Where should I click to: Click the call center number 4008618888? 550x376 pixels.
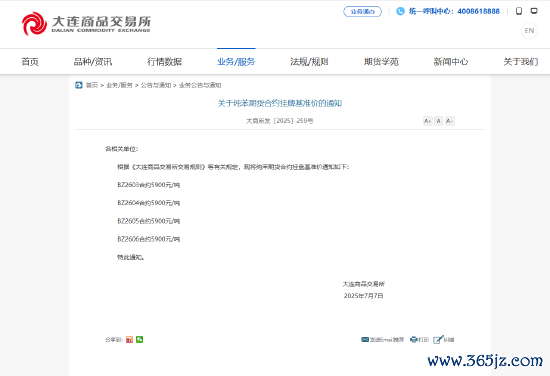click(478, 11)
